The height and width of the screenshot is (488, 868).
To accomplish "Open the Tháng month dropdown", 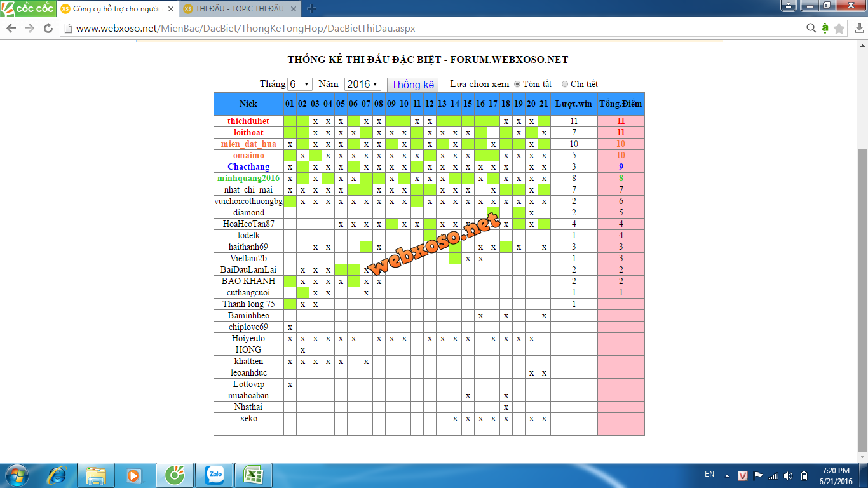I will pyautogui.click(x=299, y=84).
